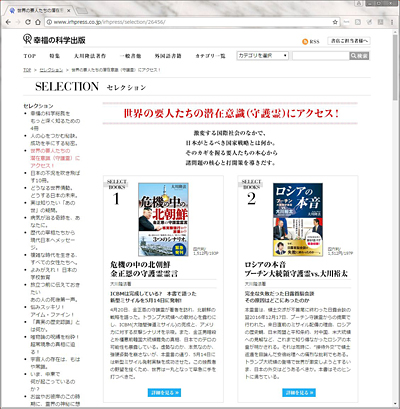Open sidebar link 「真実の歴史認識」とは何か
This screenshot has width=400, height=409.
tap(55, 326)
